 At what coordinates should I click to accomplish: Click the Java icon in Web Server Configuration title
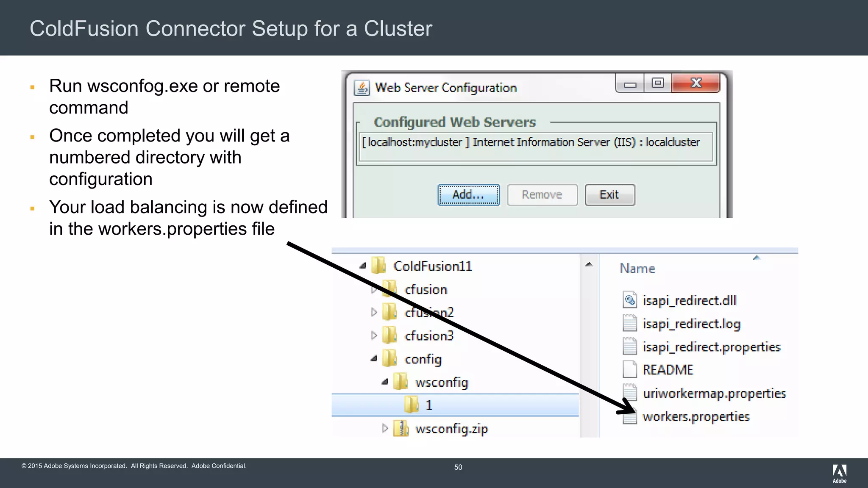coord(362,88)
